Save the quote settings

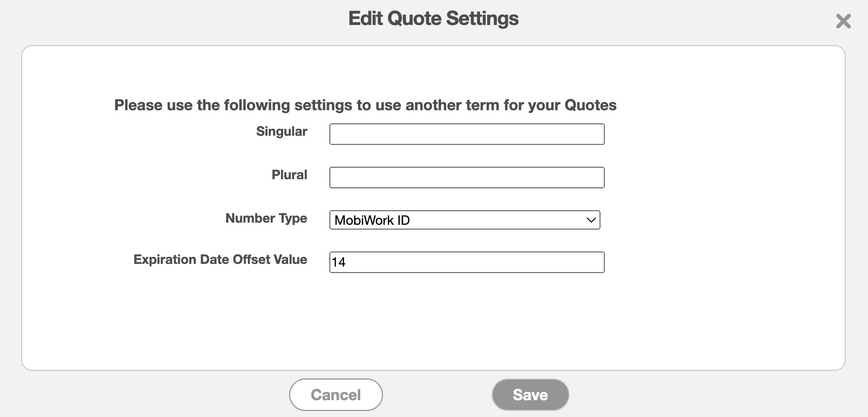530,395
